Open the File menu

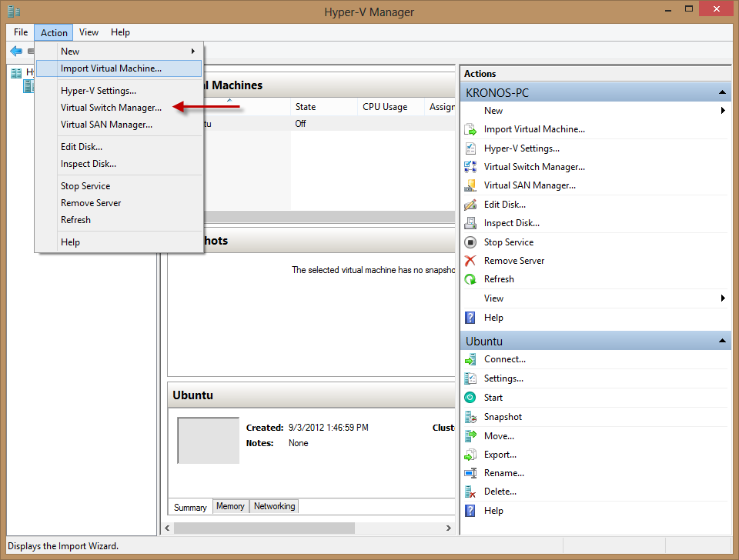21,32
